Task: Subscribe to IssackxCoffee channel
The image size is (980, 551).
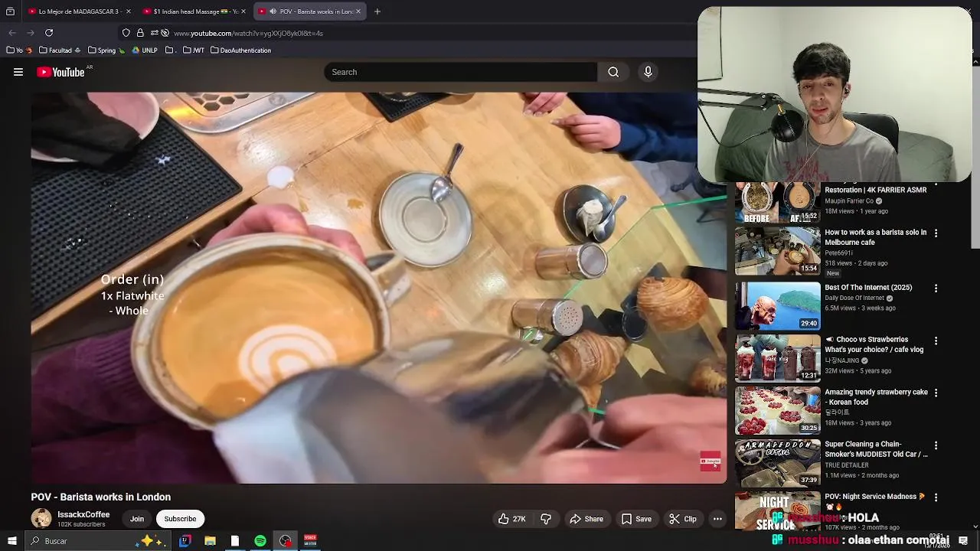Action: pos(181,519)
